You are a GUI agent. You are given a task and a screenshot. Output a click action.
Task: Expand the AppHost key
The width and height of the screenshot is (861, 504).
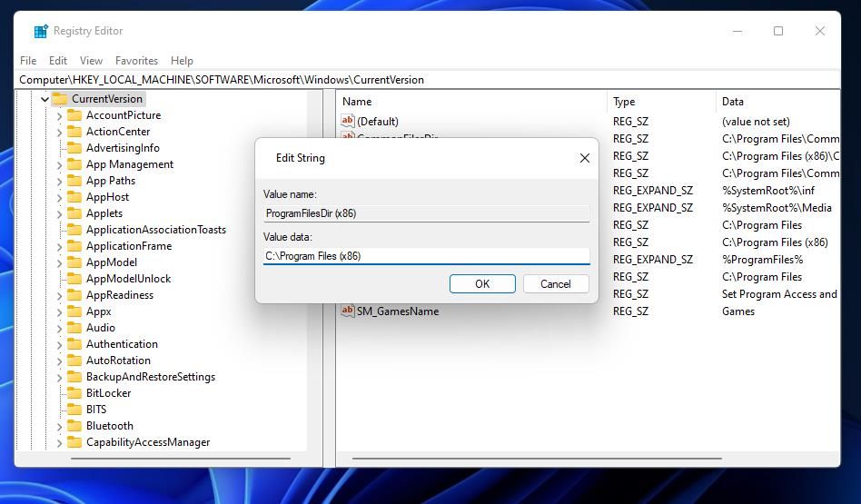click(x=59, y=198)
